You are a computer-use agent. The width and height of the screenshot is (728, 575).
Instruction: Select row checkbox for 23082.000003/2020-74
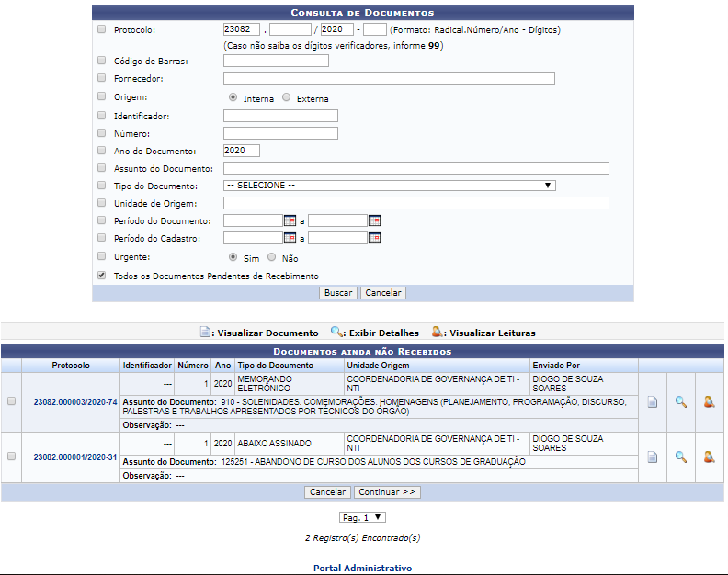pyautogui.click(x=12, y=401)
